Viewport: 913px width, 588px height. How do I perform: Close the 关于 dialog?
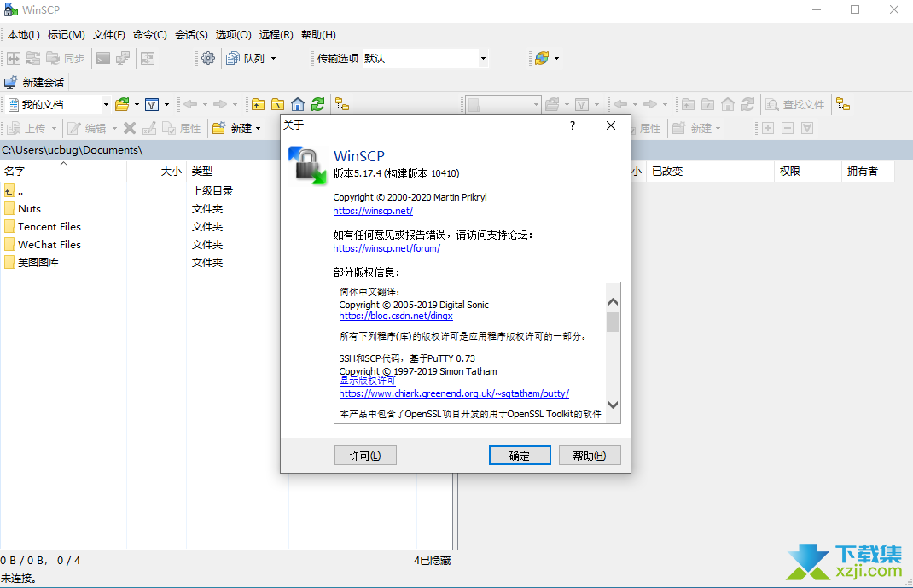coord(611,125)
